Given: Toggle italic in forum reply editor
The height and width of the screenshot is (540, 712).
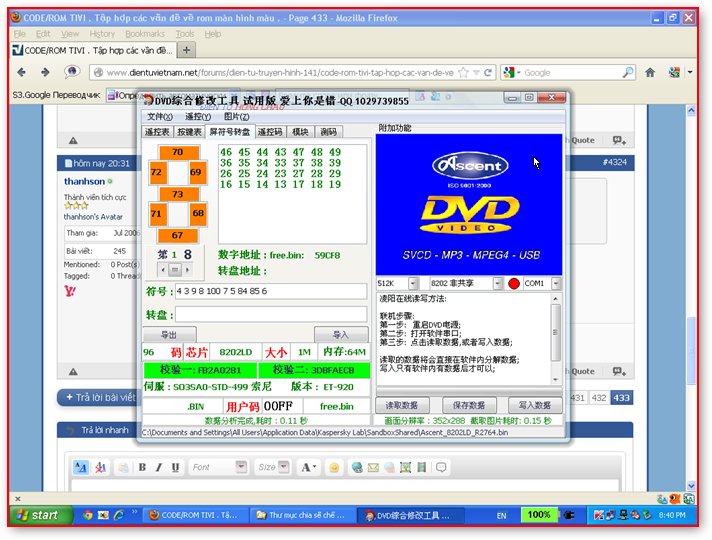Looking at the screenshot, I should 158,467.
